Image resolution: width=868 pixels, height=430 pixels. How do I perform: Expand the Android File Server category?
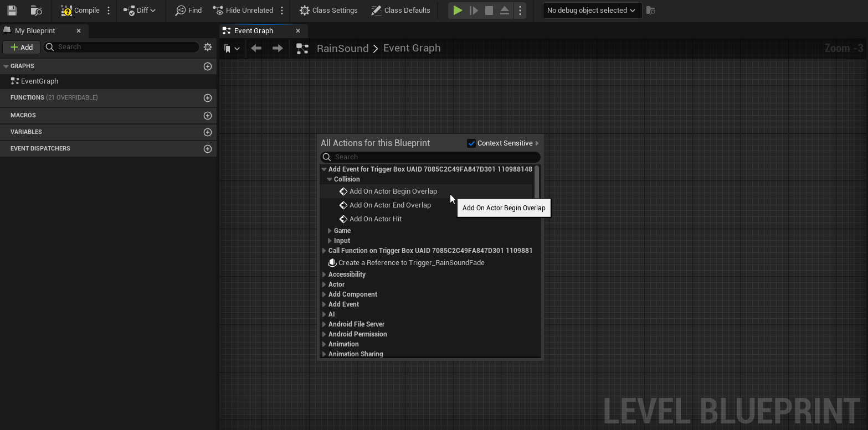(x=324, y=324)
